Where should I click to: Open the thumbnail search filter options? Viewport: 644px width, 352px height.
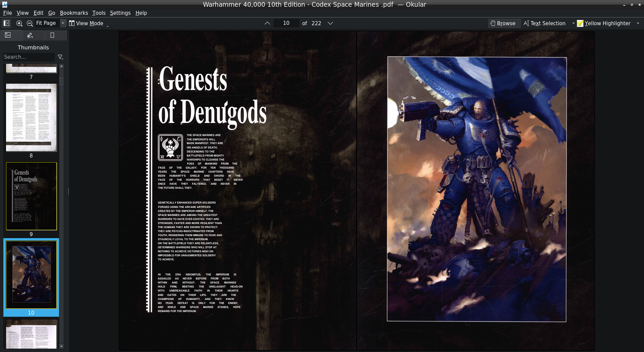pos(60,57)
